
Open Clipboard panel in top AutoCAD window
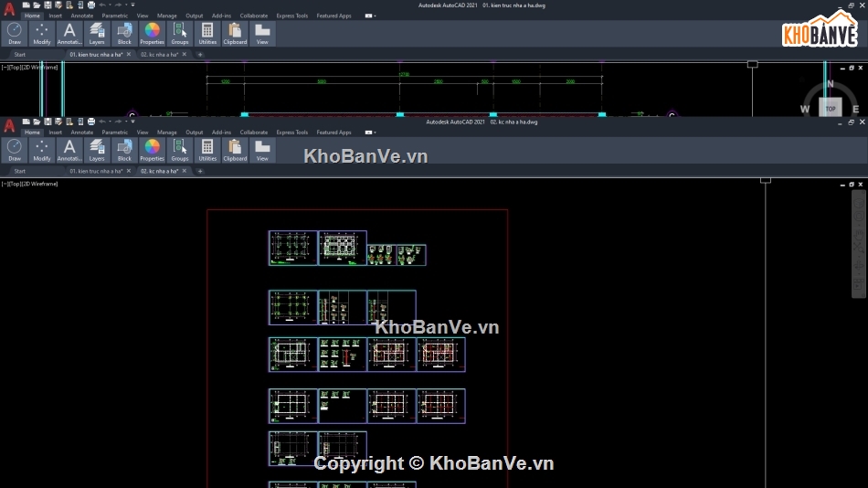235,34
